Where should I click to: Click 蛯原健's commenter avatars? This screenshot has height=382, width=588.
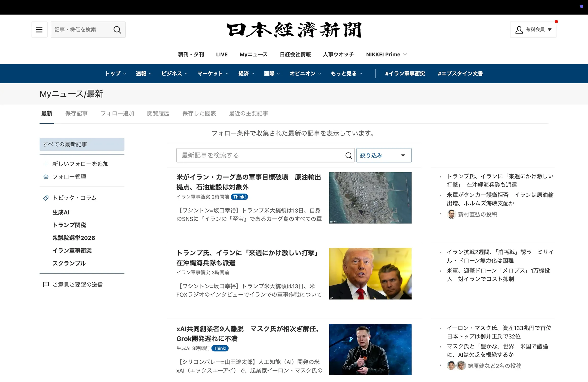click(456, 366)
